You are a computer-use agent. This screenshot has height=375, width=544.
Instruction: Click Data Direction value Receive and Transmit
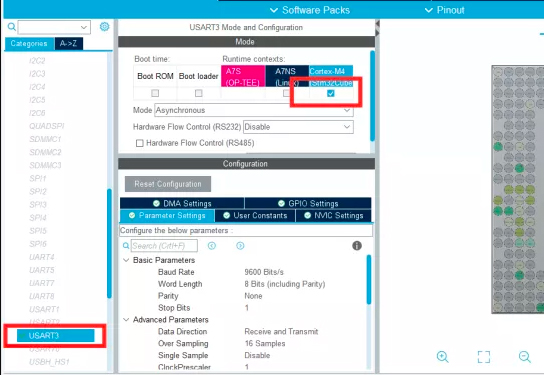[281, 331]
